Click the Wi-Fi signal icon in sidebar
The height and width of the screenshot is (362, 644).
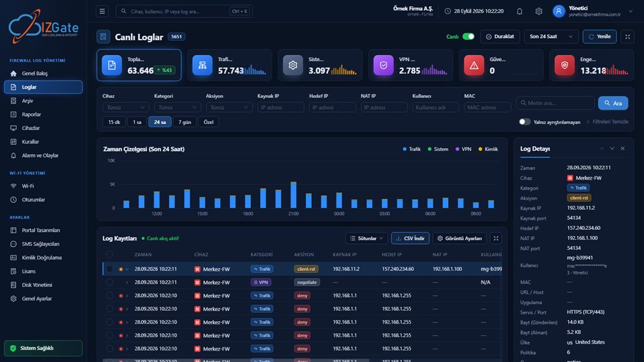13,186
